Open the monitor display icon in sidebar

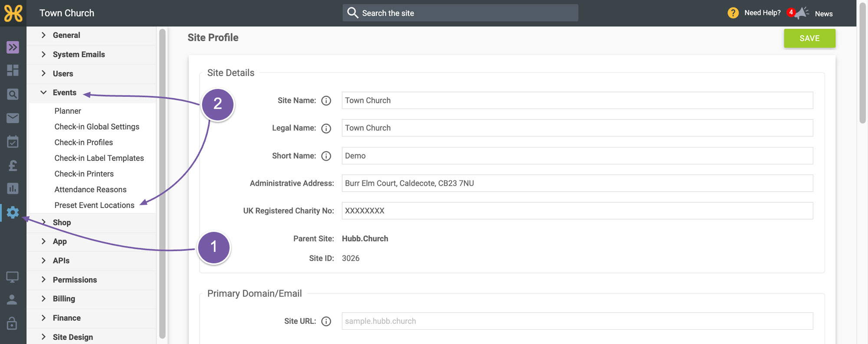pos(12,277)
